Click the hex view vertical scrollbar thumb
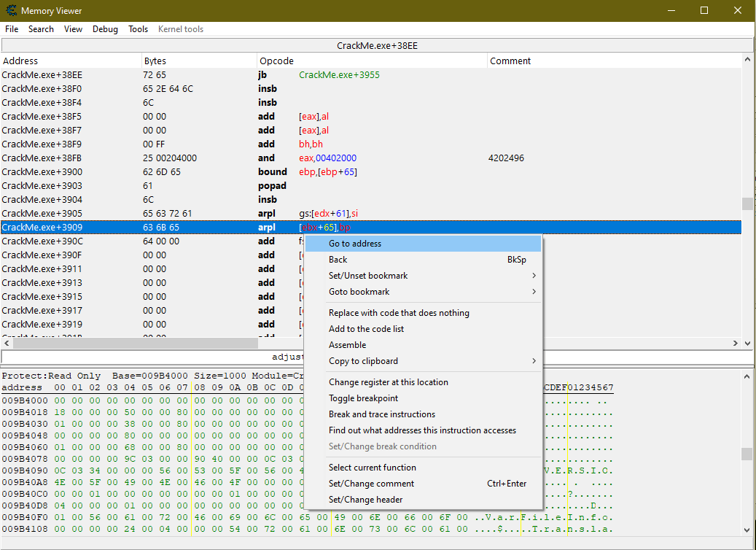This screenshot has width=756, height=550. coord(747,454)
